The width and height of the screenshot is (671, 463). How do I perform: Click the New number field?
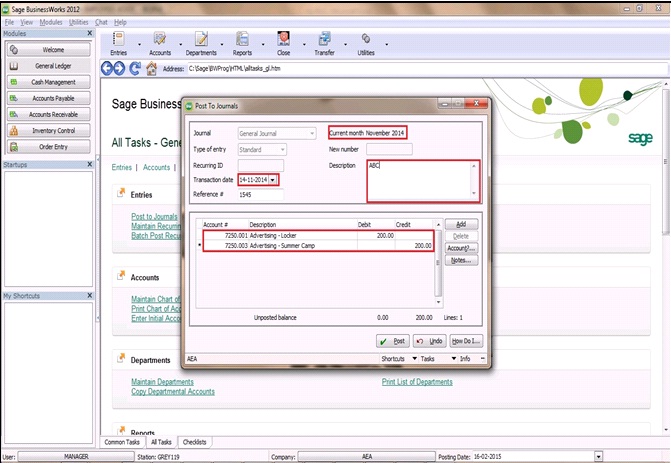point(389,149)
